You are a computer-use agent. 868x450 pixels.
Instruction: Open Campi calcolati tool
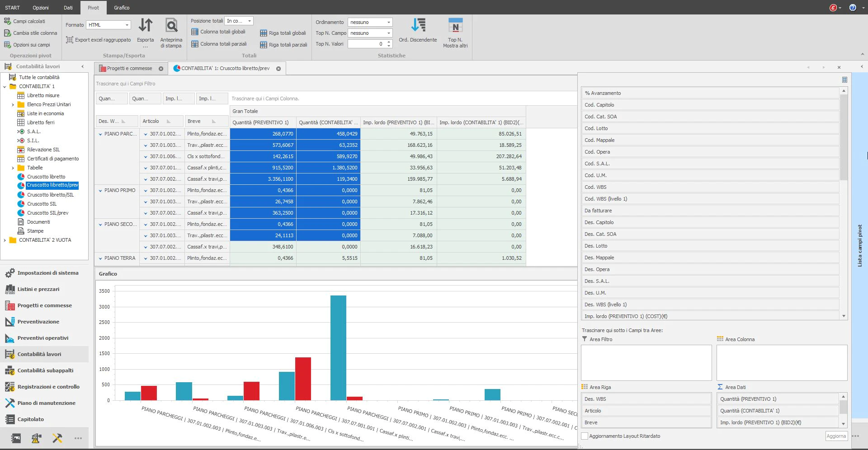(24, 21)
